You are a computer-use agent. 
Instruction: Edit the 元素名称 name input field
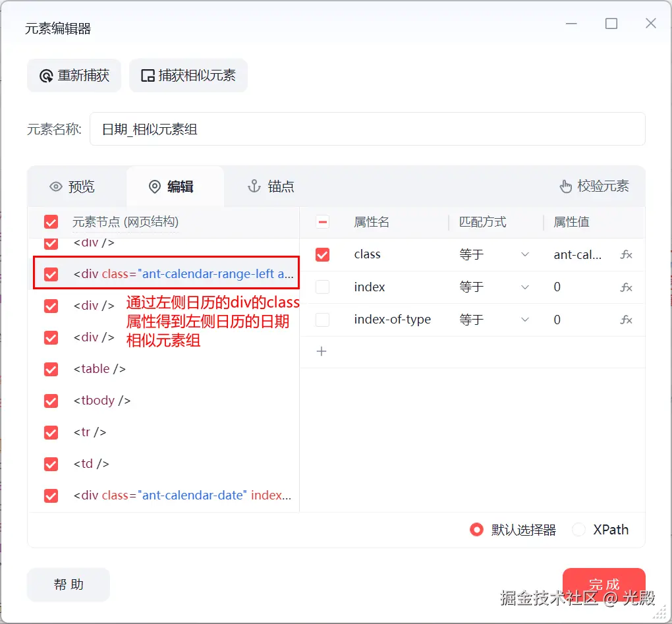[x=367, y=129]
